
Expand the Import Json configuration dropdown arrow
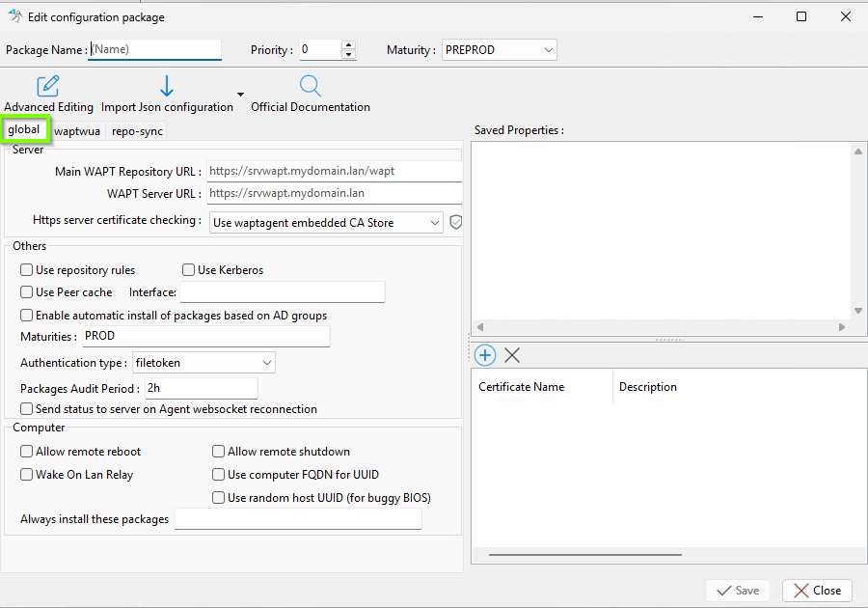(x=240, y=95)
